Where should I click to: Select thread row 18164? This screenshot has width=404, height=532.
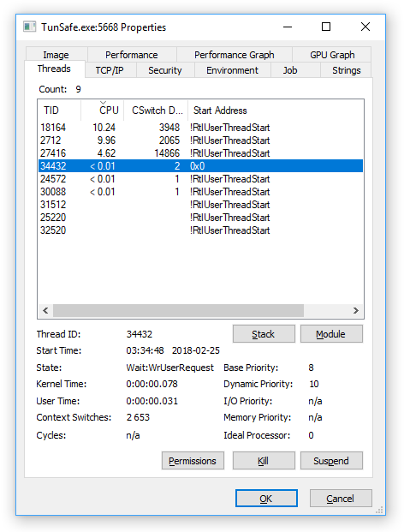[x=200, y=128]
